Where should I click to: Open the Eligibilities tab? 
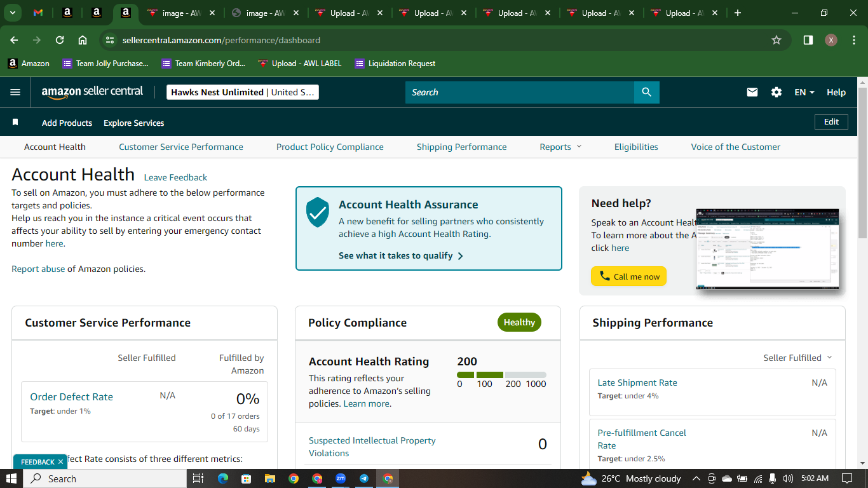(x=636, y=147)
